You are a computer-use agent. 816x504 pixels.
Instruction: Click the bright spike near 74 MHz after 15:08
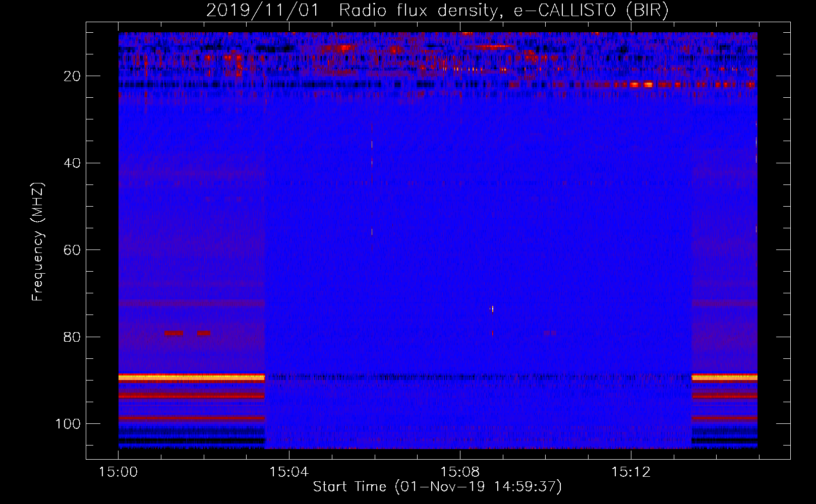tap(492, 309)
